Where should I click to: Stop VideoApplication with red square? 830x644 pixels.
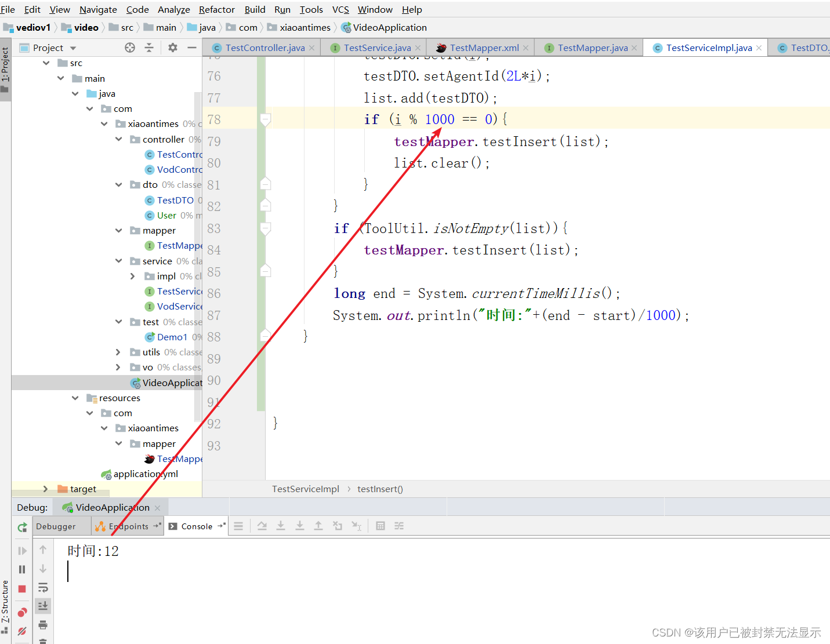pos(22,589)
